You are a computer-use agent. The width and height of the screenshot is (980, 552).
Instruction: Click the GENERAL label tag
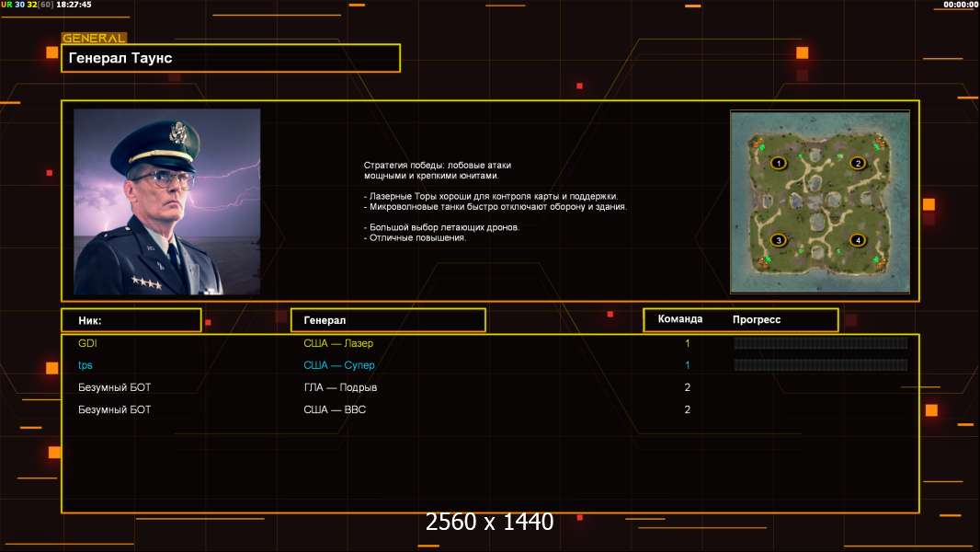tap(94, 38)
